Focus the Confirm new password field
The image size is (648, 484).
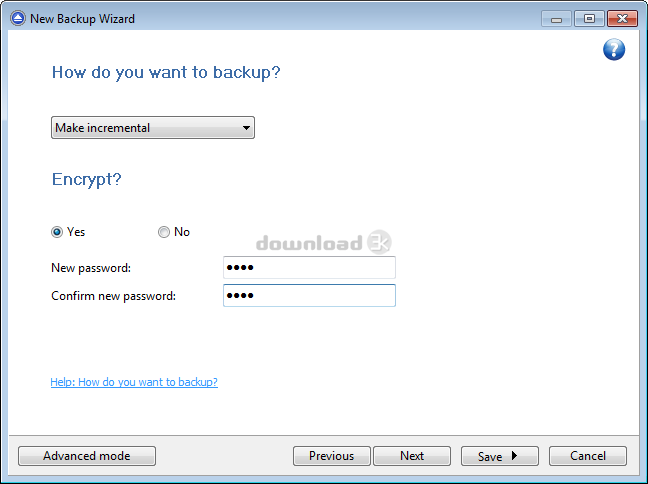(309, 296)
